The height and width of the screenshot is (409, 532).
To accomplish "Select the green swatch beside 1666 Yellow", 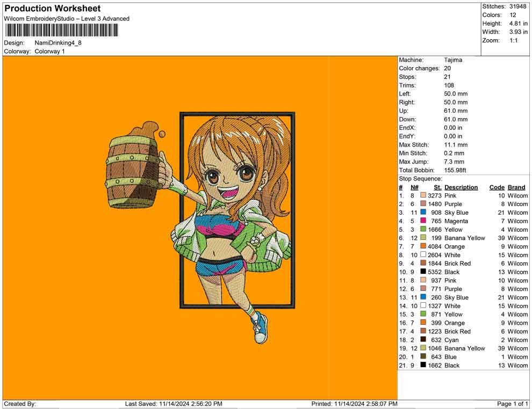I will coord(423,229).
